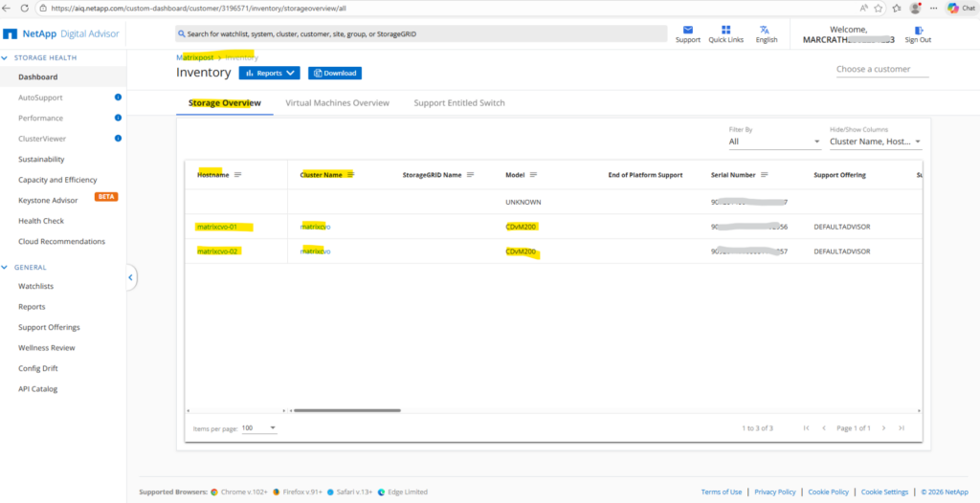Click the Hostname column filter icon

[x=238, y=175]
